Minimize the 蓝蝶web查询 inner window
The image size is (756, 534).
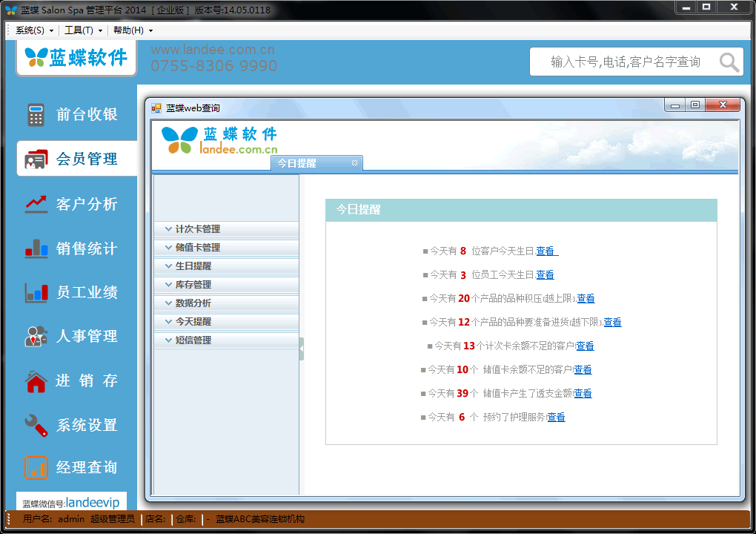point(675,105)
